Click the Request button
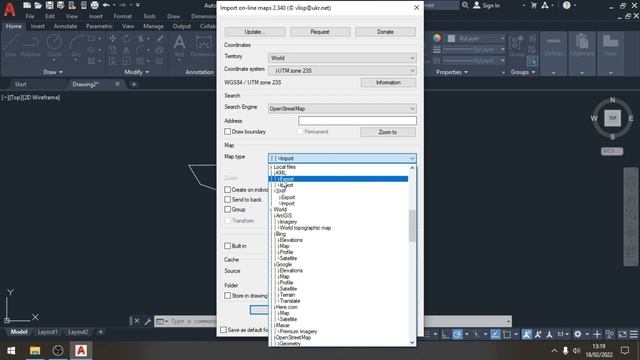Viewport: 640px width, 360px height. tap(320, 32)
